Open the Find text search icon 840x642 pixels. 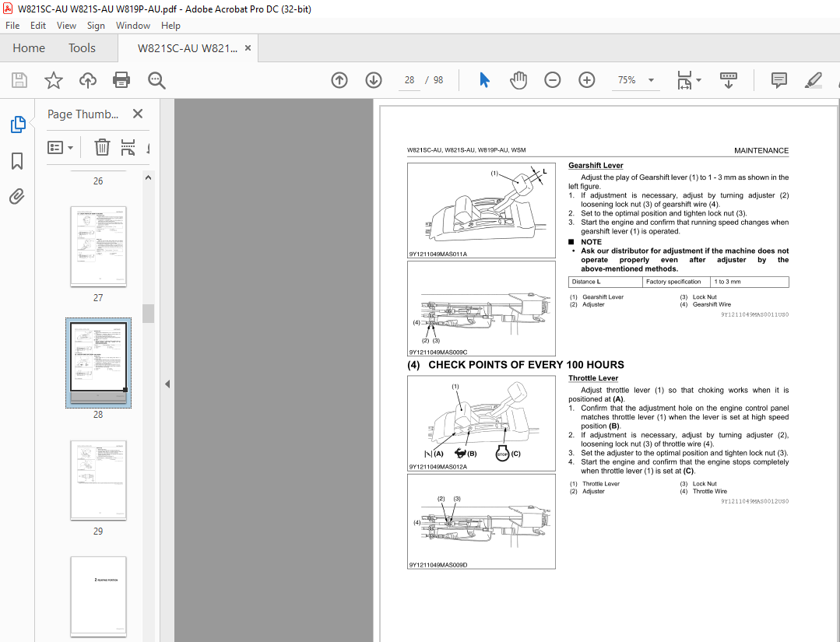156,80
